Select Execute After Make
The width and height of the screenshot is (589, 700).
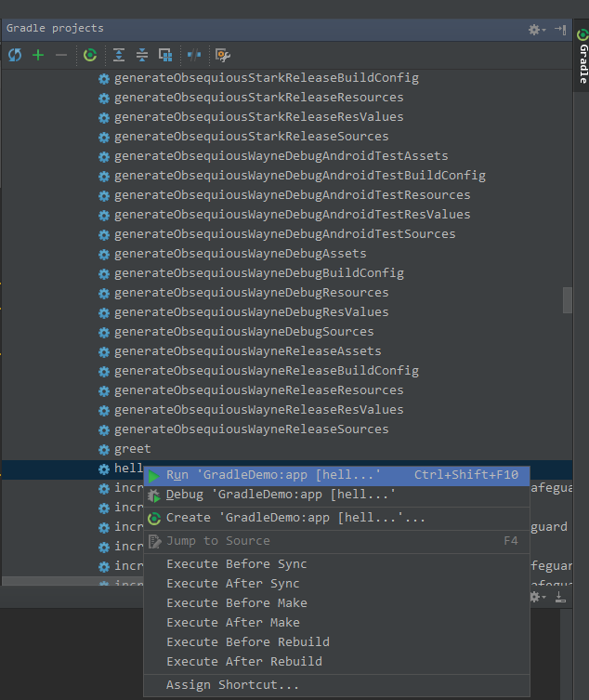point(336,623)
